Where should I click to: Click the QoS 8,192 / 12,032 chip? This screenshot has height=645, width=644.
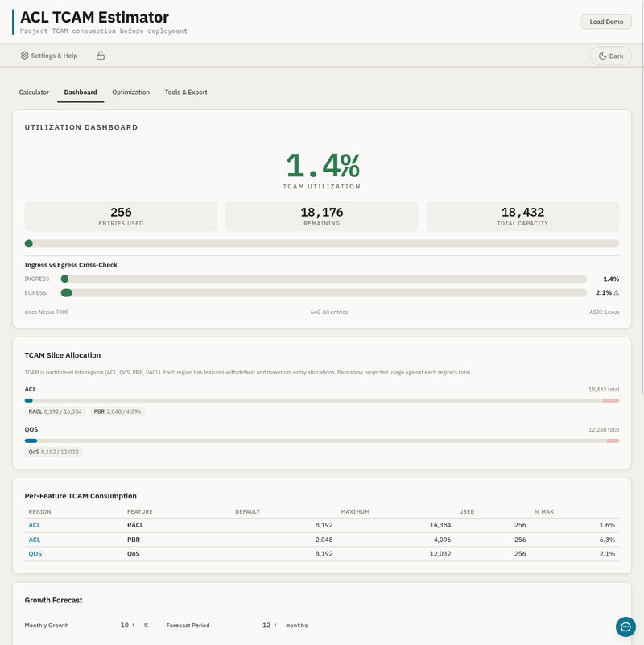click(53, 452)
